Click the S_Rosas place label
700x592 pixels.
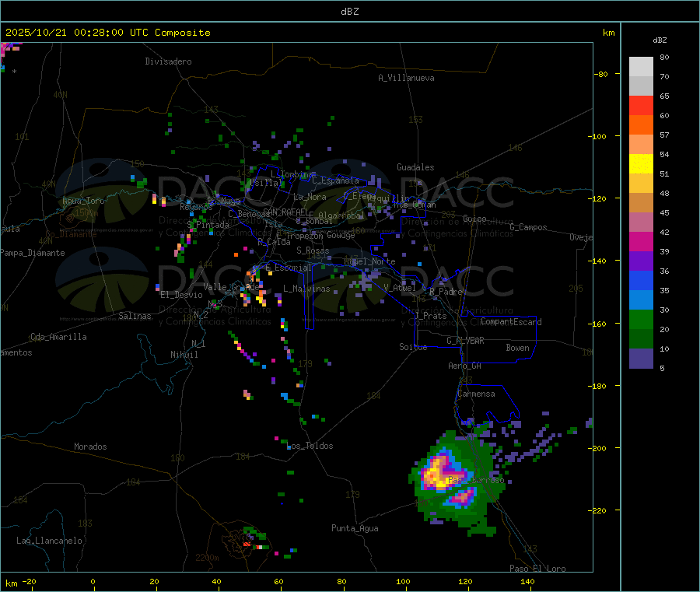(313, 250)
